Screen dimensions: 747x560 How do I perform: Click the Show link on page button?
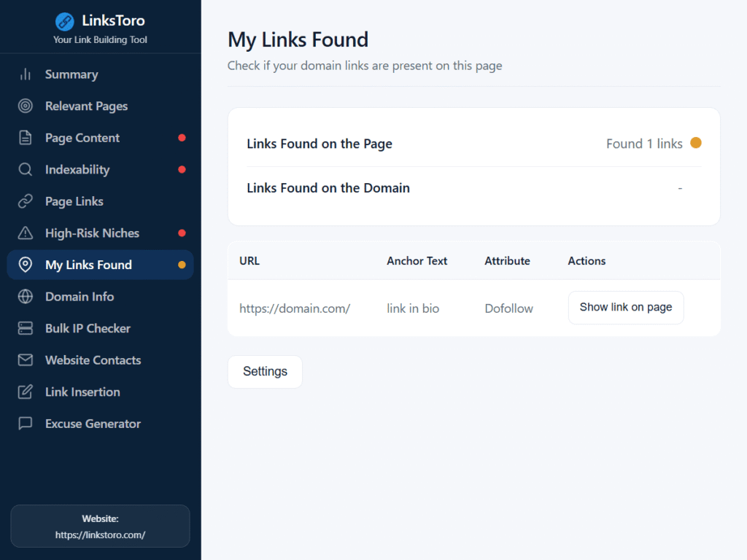tap(626, 308)
